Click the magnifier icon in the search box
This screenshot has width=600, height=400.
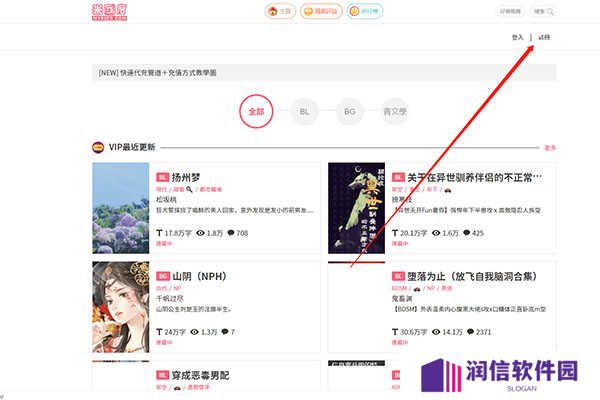coord(550,12)
